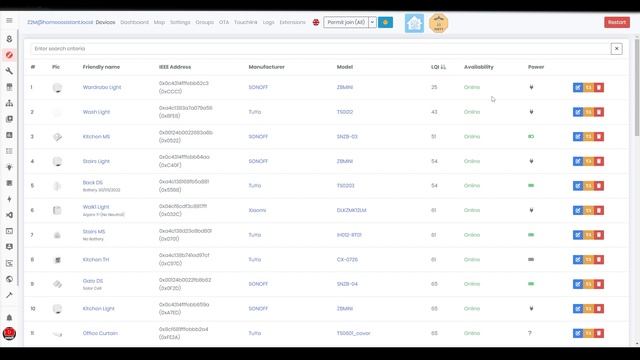Click the blue gear button beside Permit join
The width and height of the screenshot is (640, 360).
tap(385, 22)
